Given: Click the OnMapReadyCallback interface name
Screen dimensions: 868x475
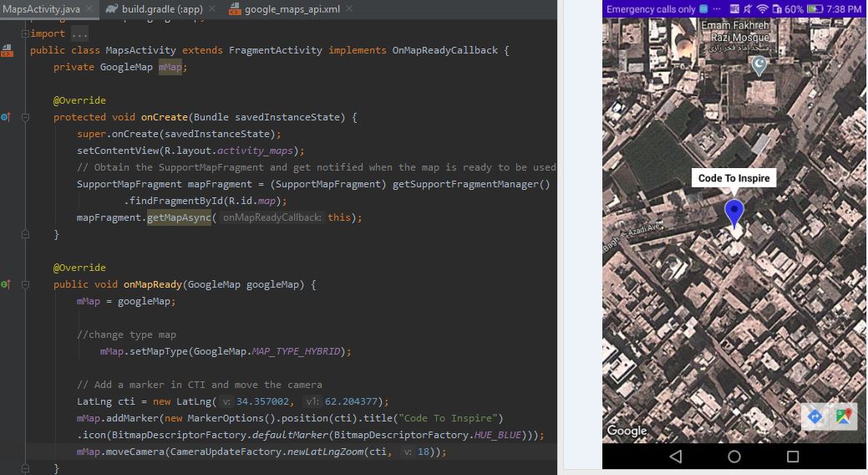Looking at the screenshot, I should [x=445, y=50].
